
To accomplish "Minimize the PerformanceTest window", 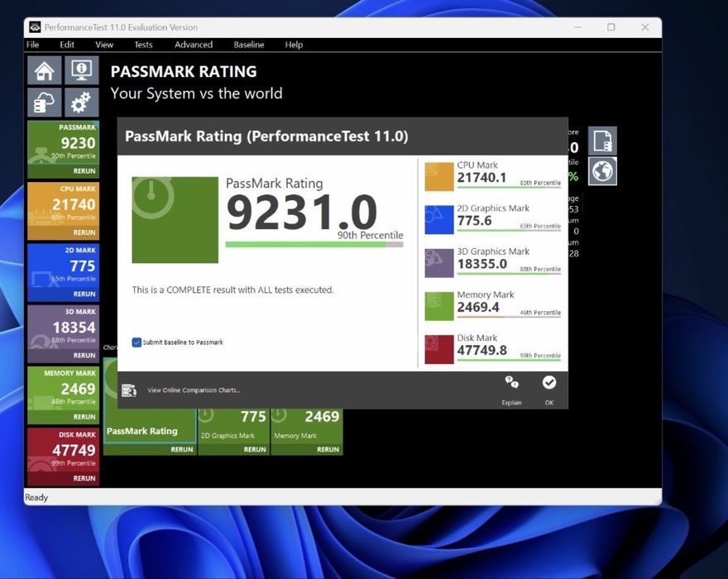I will click(x=577, y=27).
